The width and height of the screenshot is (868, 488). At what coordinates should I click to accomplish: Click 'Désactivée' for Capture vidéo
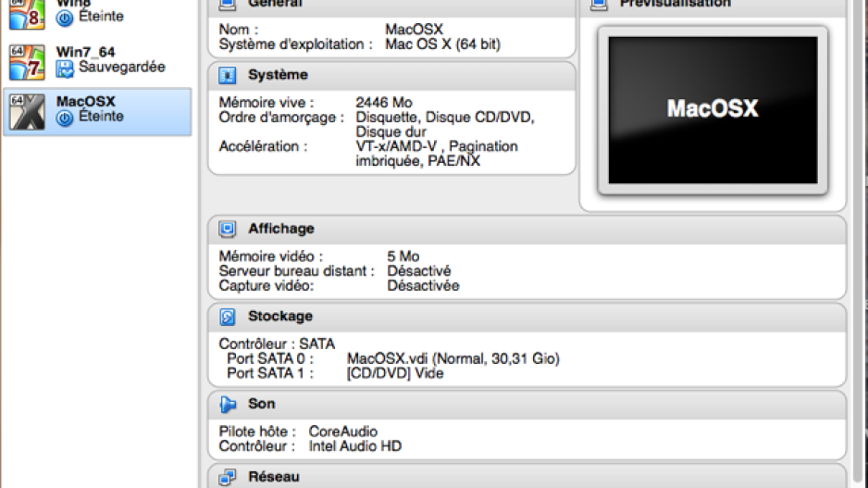coord(423,286)
